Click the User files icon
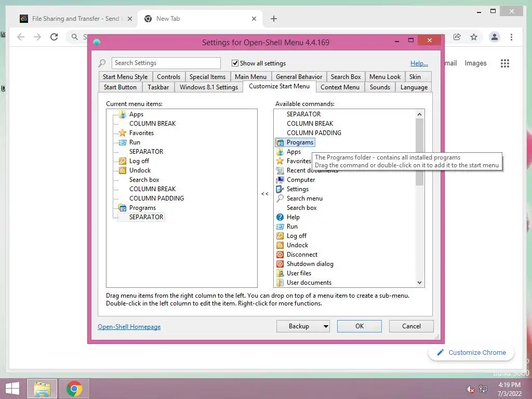 280,273
